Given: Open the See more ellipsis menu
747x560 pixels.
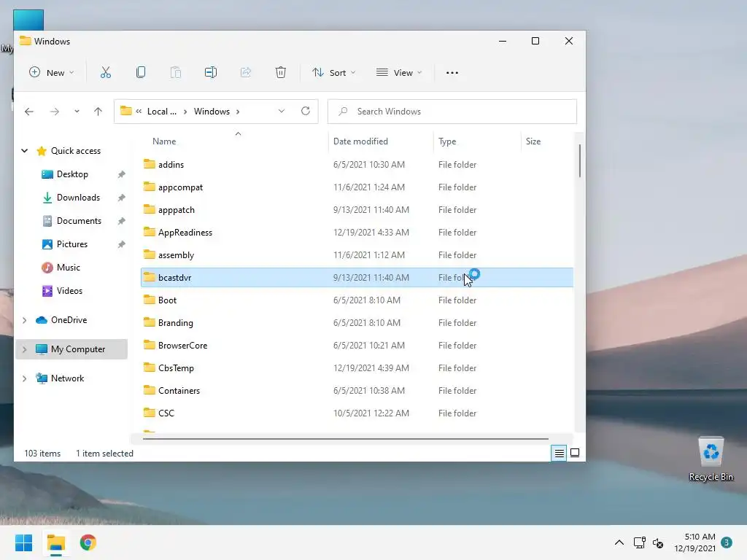Looking at the screenshot, I should tap(452, 73).
